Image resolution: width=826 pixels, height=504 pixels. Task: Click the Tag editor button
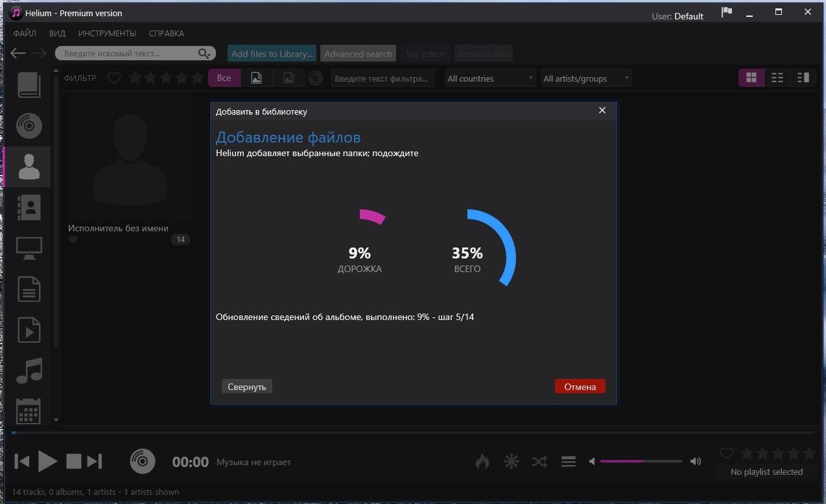425,54
